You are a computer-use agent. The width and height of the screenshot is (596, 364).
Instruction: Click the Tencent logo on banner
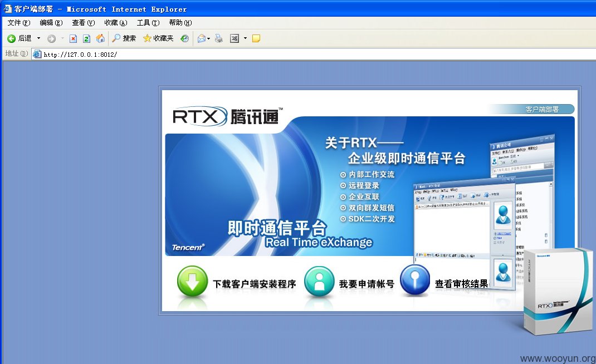(188, 247)
